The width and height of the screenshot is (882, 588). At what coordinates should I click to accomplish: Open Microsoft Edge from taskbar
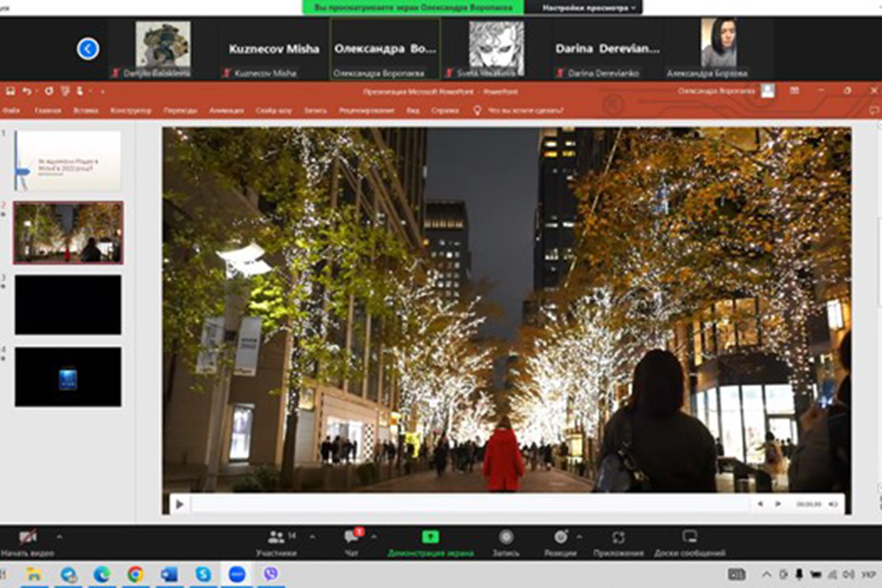pos(102,574)
